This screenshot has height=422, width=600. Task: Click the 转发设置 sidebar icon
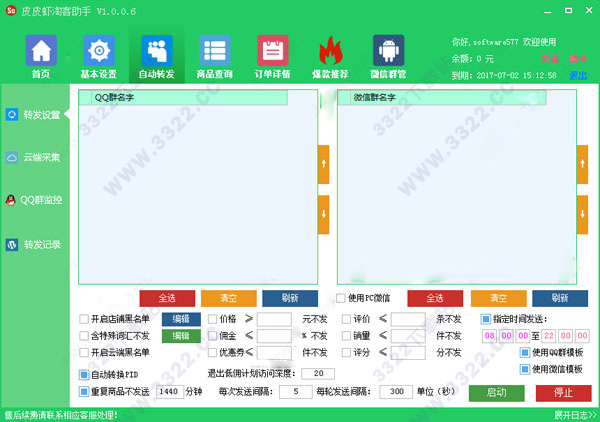click(x=12, y=114)
